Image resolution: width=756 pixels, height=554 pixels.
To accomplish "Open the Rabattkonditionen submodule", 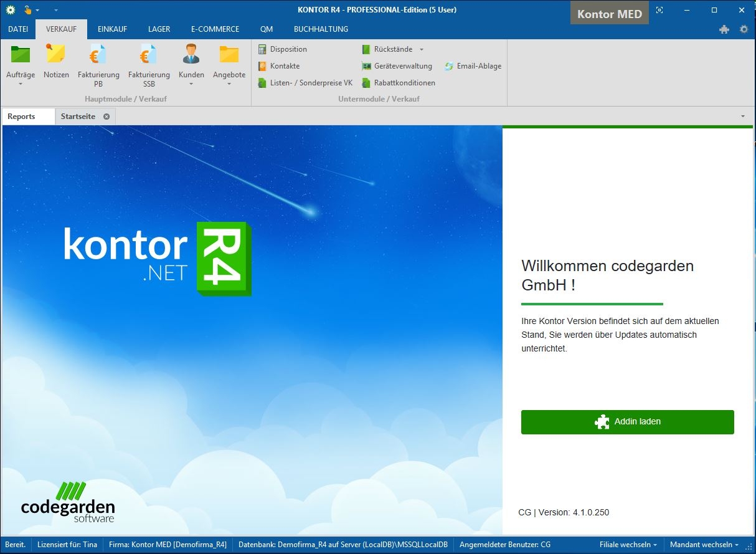I will (399, 83).
